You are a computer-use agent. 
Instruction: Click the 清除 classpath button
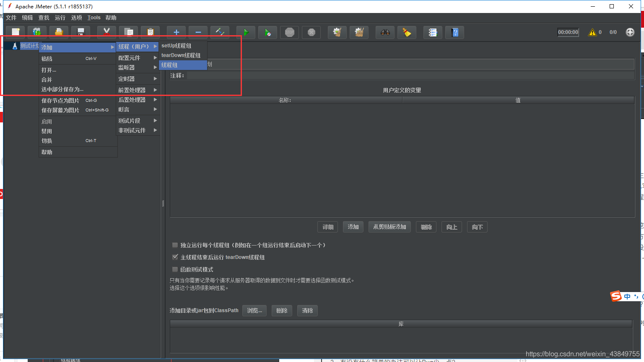pos(307,310)
